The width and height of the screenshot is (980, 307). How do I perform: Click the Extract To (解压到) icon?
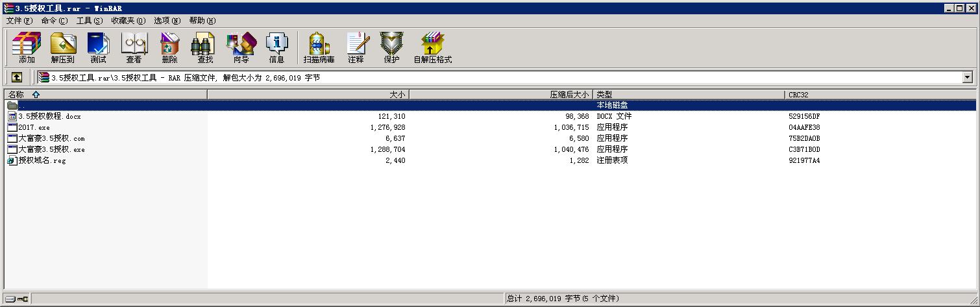(63, 48)
